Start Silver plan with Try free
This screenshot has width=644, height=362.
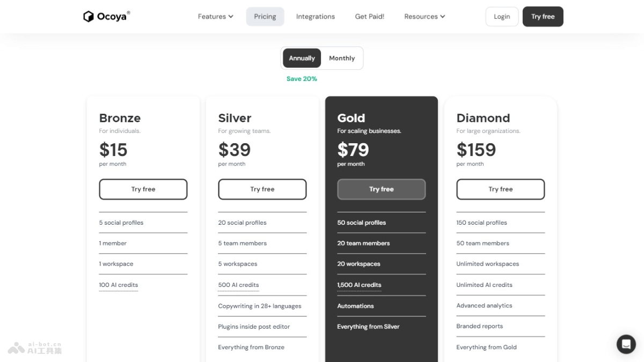(262, 189)
